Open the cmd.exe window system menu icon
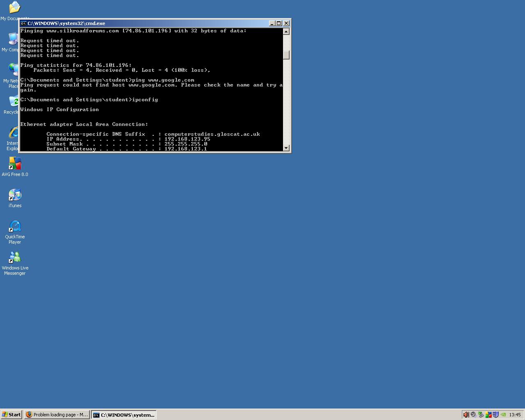This screenshot has height=420, width=525. [23, 23]
